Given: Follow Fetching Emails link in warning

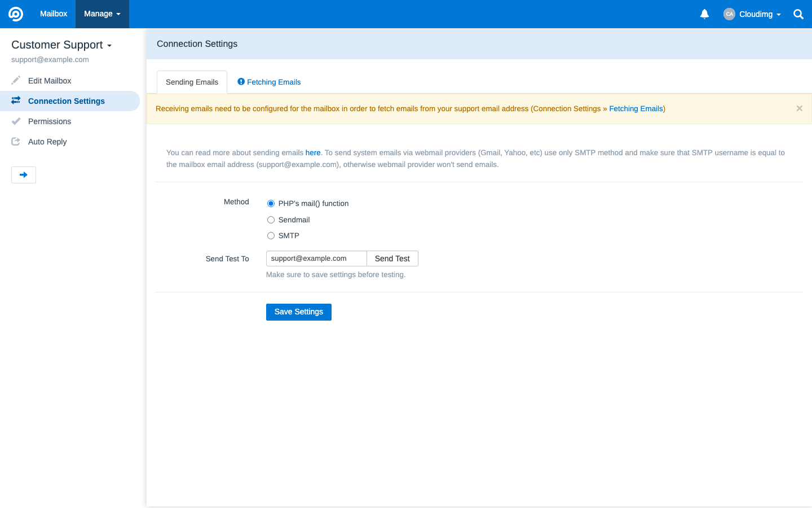Looking at the screenshot, I should pyautogui.click(x=636, y=108).
